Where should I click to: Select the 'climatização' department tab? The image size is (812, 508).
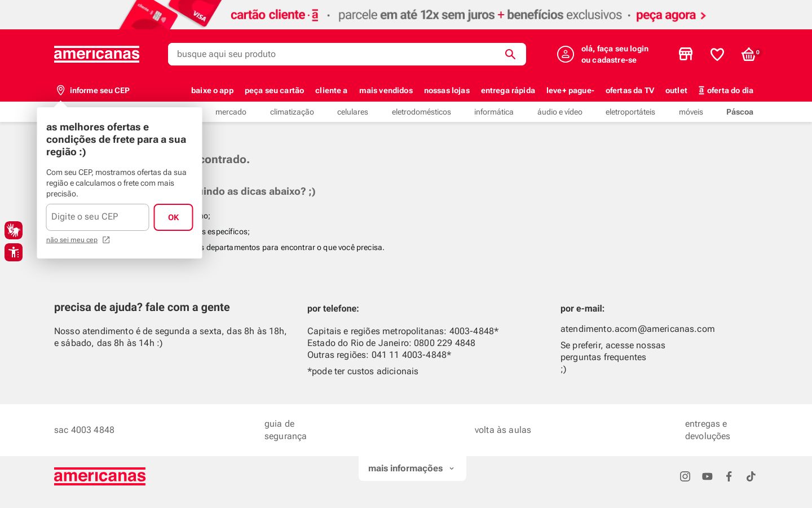pyautogui.click(x=292, y=112)
